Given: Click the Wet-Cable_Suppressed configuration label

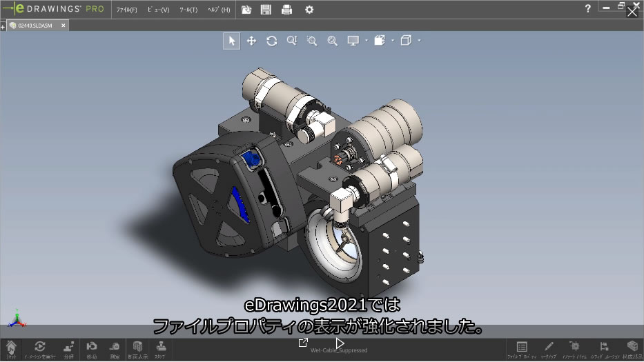Looking at the screenshot, I should point(339,350).
